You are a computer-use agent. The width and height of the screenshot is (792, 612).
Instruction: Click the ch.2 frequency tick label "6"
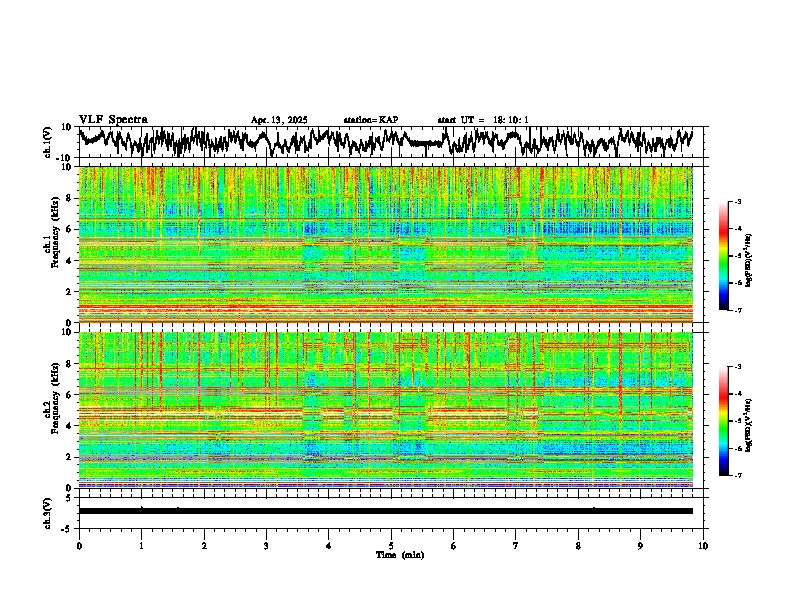pos(69,395)
